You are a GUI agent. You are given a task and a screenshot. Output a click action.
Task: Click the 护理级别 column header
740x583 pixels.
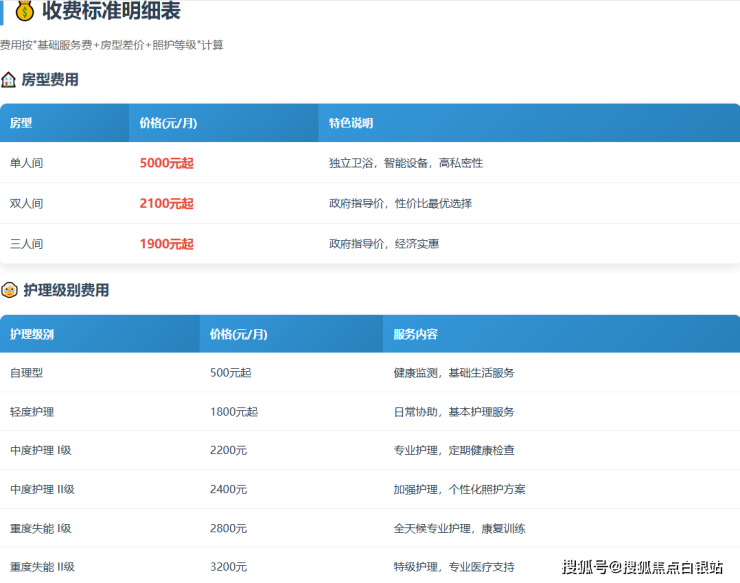32,334
